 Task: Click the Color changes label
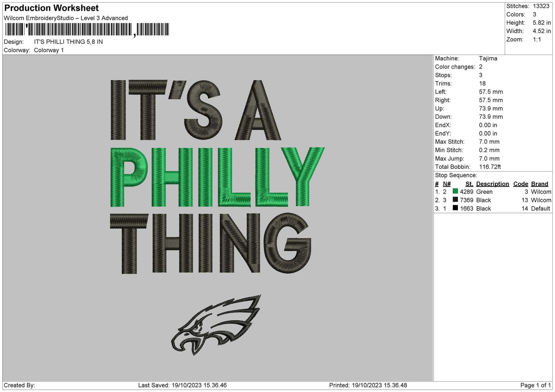(455, 67)
